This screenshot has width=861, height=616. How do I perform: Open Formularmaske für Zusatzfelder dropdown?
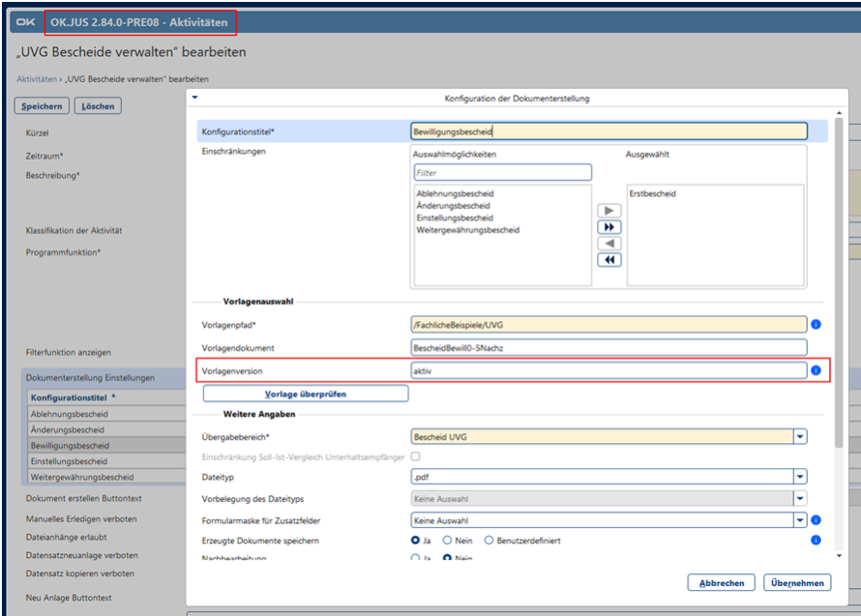pyautogui.click(x=800, y=520)
